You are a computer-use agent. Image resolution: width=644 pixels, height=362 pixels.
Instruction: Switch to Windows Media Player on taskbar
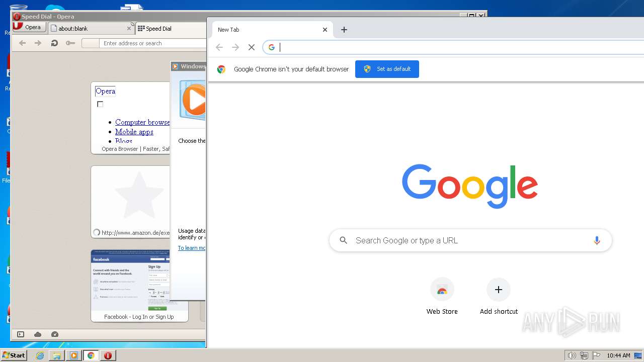[74, 355]
